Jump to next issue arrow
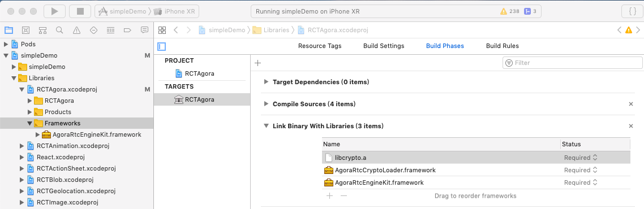The width and height of the screenshot is (644, 209). [638, 30]
